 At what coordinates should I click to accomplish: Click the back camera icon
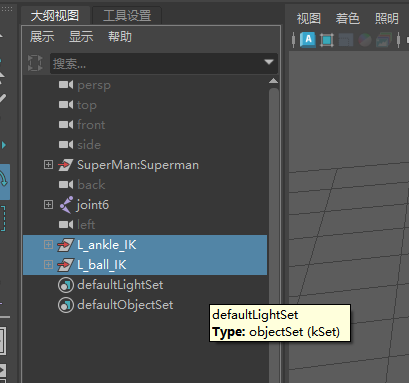(66, 185)
